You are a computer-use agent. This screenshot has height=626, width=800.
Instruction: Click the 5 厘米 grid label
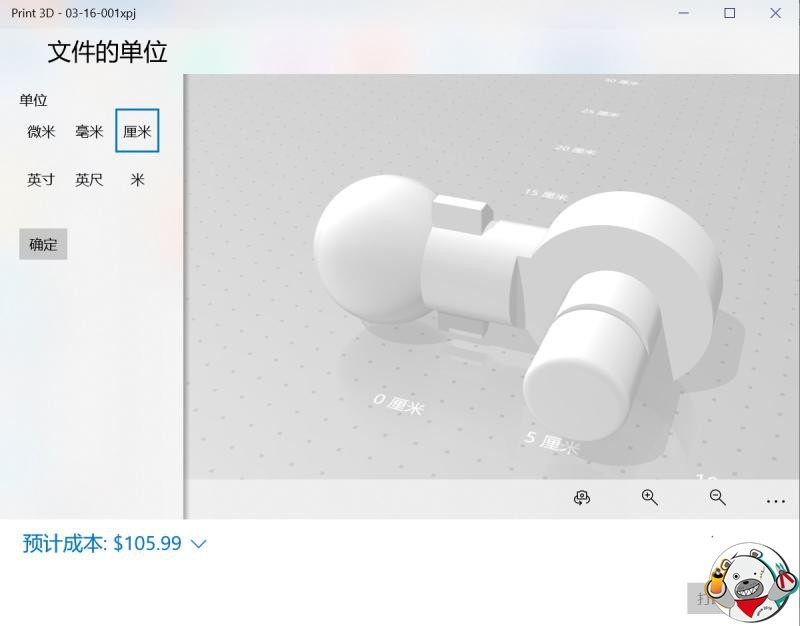pyautogui.click(x=553, y=442)
